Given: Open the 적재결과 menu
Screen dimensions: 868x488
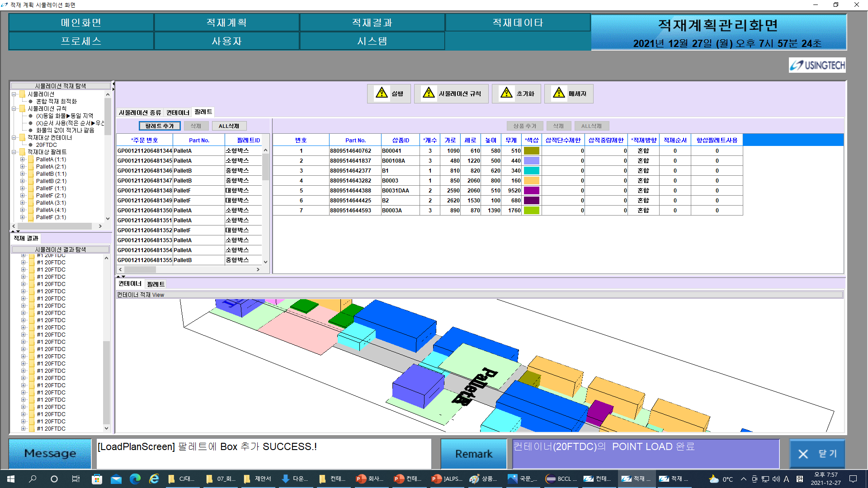Looking at the screenshot, I should pyautogui.click(x=372, y=22).
